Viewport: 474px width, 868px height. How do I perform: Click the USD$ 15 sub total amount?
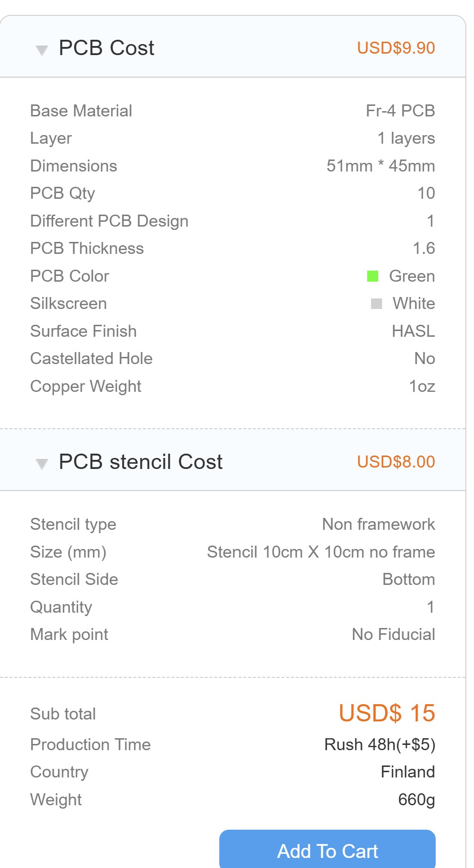click(387, 713)
